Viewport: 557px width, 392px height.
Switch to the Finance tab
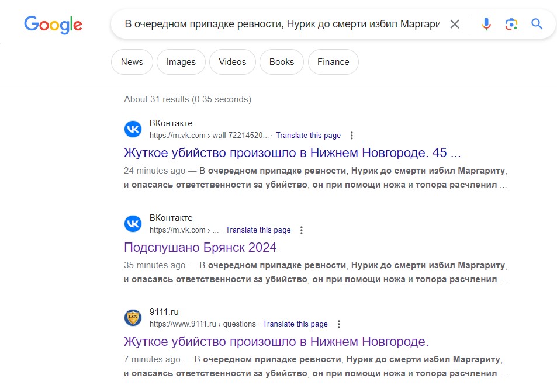pos(333,62)
